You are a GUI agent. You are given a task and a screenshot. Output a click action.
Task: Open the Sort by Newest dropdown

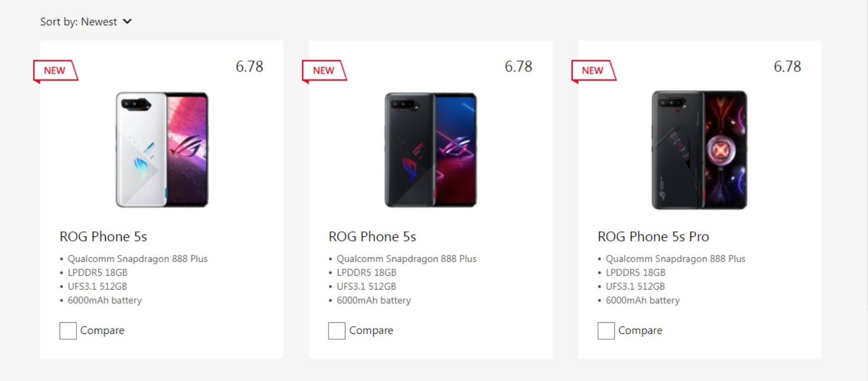click(x=86, y=22)
